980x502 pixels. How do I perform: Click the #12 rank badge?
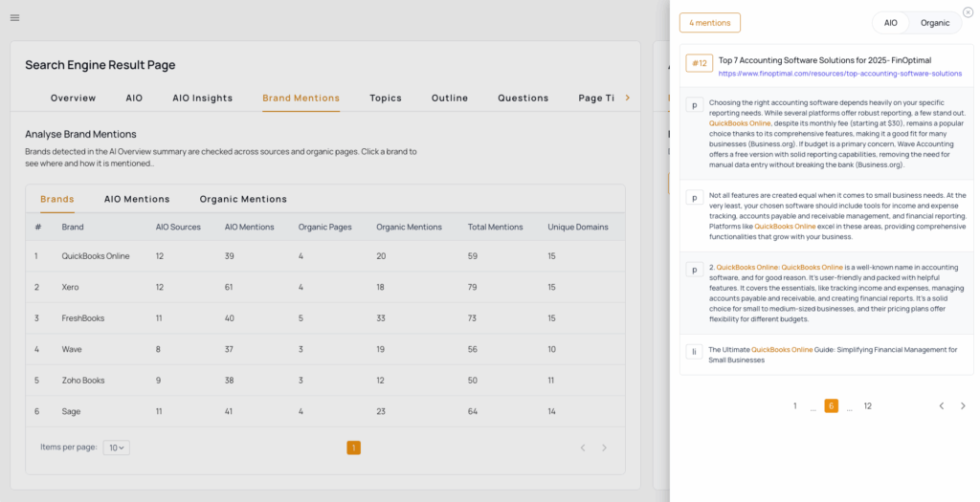pos(700,63)
